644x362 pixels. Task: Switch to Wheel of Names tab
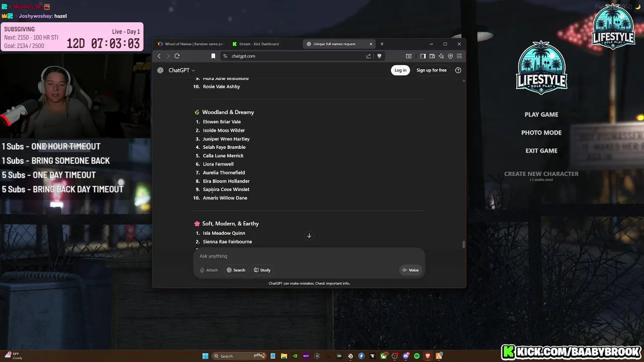(x=191, y=44)
